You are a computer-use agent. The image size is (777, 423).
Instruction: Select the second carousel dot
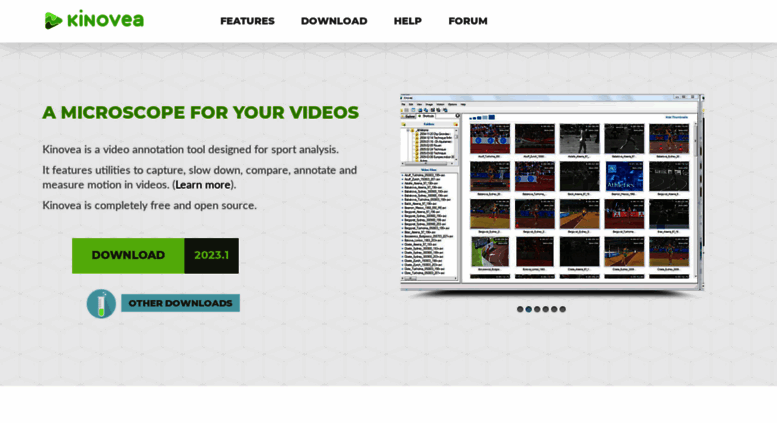(x=528, y=309)
